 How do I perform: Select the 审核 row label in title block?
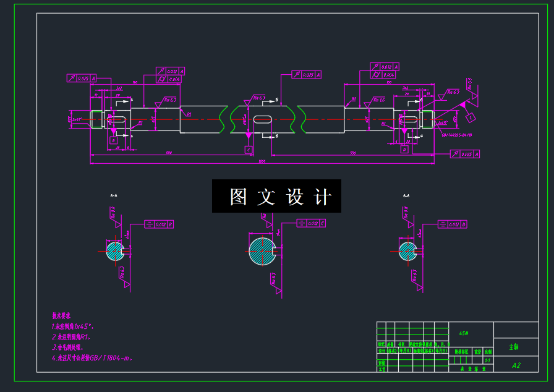[x=381, y=363]
